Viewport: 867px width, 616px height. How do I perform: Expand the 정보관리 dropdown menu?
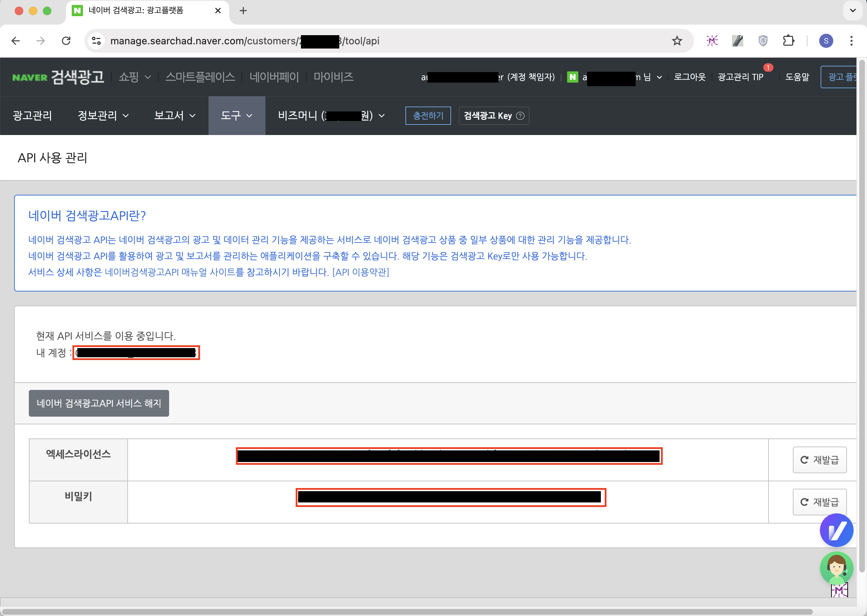tap(103, 115)
